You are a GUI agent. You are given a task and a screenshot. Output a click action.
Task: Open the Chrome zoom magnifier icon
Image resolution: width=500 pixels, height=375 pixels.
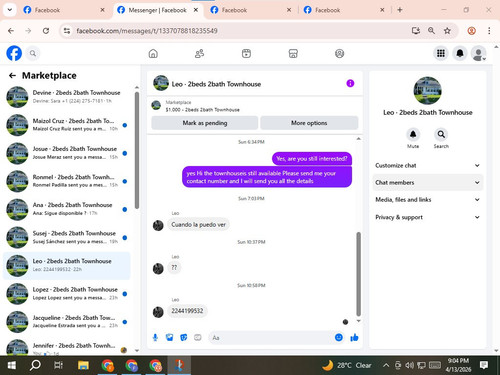point(431,31)
